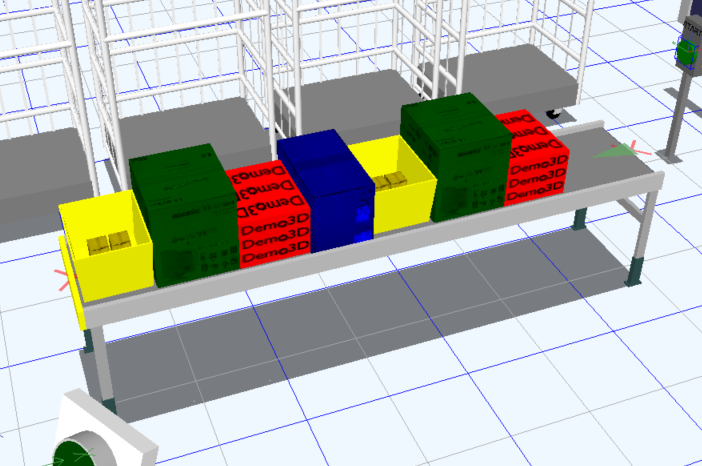Select the yellow tote at the conveyor's left end
Screen dimensions: 702x466
(x=106, y=245)
